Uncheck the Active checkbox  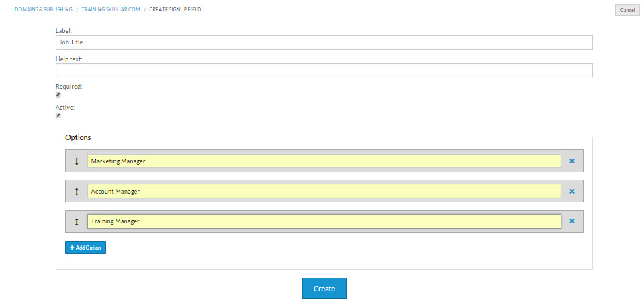tap(58, 116)
